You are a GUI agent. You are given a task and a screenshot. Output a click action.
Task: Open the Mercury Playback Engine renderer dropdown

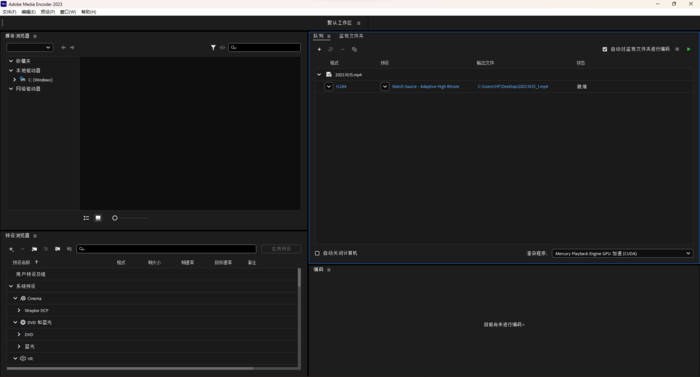pos(622,253)
